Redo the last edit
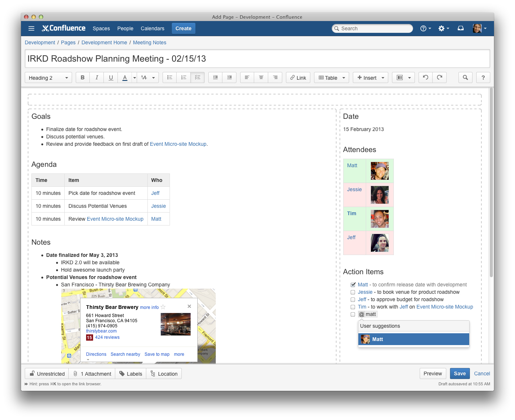Viewport: 515px width, 420px height. click(x=440, y=78)
